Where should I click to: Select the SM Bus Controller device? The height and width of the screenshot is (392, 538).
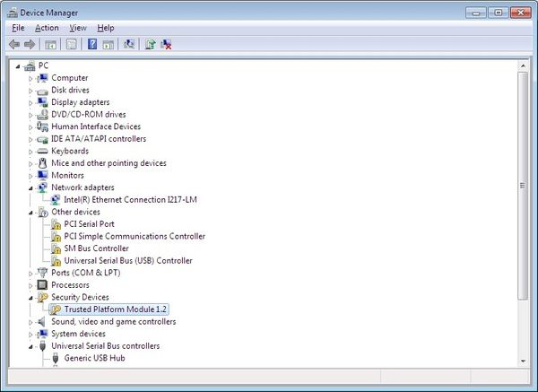point(96,248)
